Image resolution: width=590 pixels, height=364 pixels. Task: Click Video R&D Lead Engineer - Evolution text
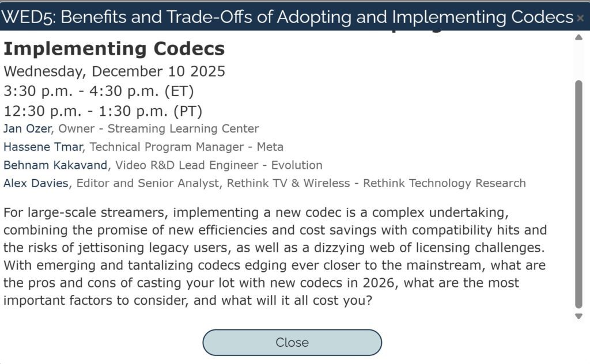click(x=218, y=165)
